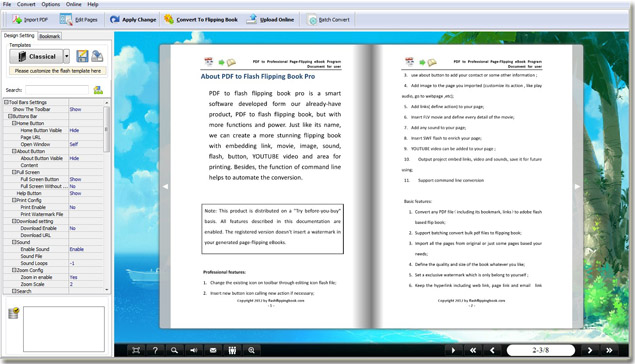The image size is (635, 364).
Task: Collapse the Home Button group
Action: (14, 123)
